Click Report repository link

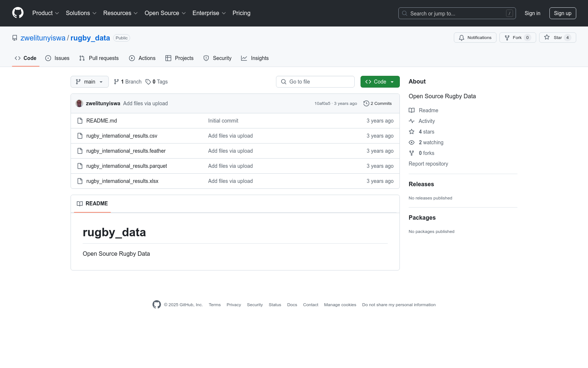(428, 164)
